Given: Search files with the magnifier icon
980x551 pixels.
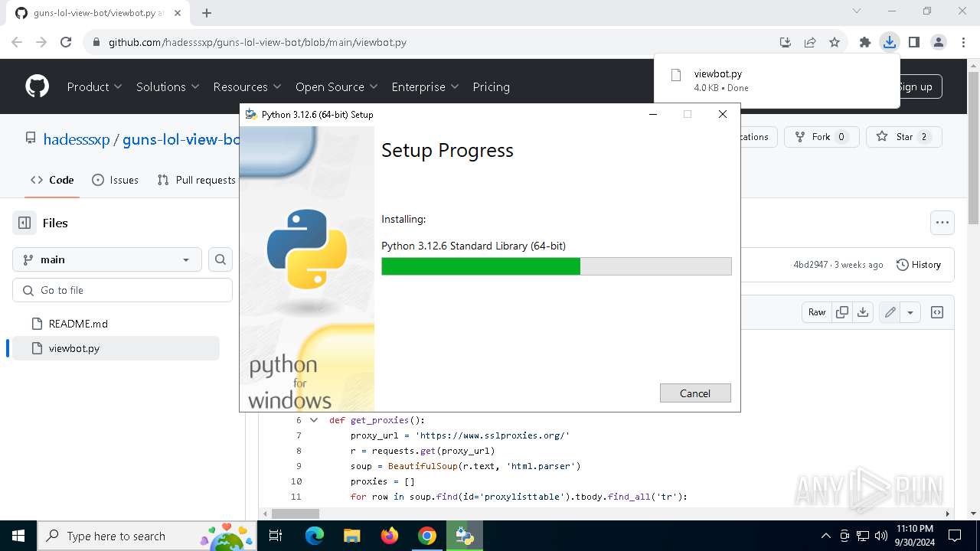Looking at the screenshot, I should point(220,259).
